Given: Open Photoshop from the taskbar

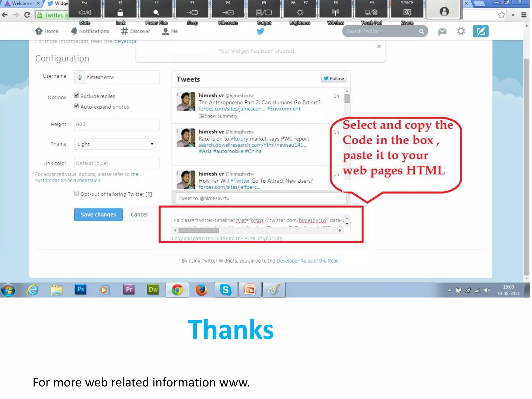Looking at the screenshot, I should point(81,289).
